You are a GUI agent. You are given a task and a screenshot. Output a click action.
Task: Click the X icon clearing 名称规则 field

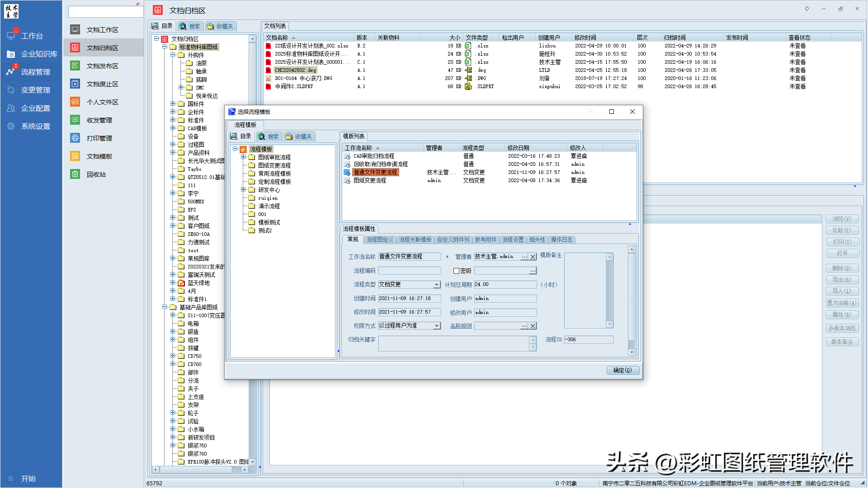(x=533, y=326)
